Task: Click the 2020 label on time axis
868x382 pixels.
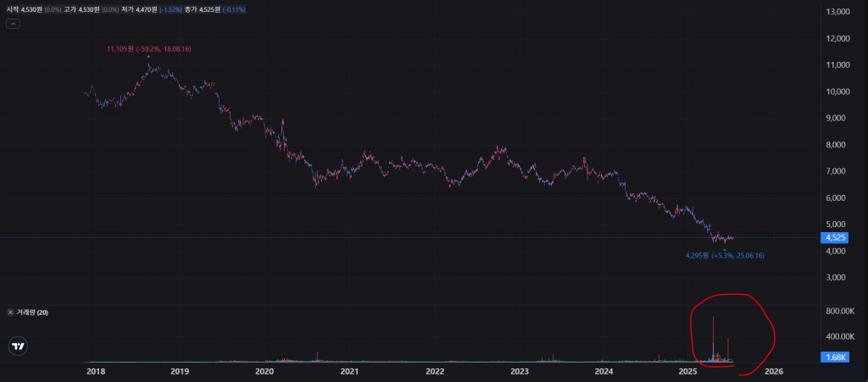Action: [264, 371]
